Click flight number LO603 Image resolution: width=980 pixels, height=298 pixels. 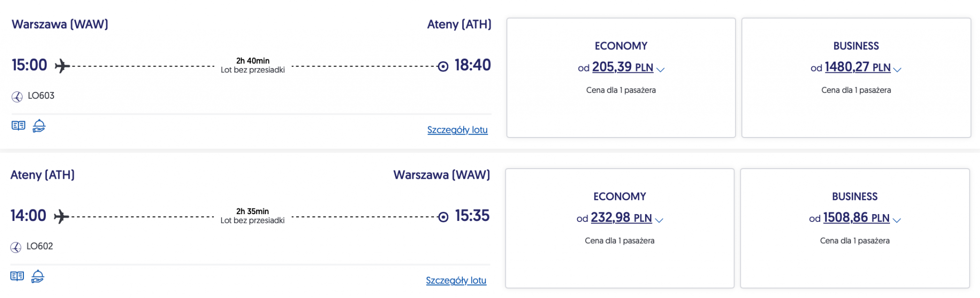click(41, 96)
